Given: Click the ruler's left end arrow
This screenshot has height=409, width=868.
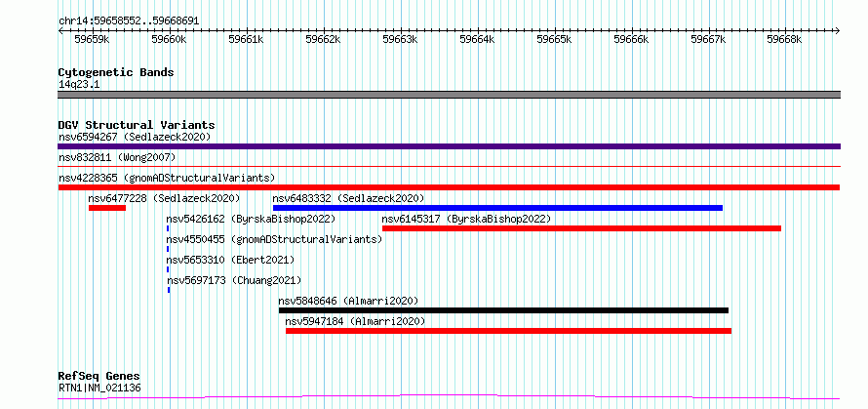Looking at the screenshot, I should tap(60, 30).
